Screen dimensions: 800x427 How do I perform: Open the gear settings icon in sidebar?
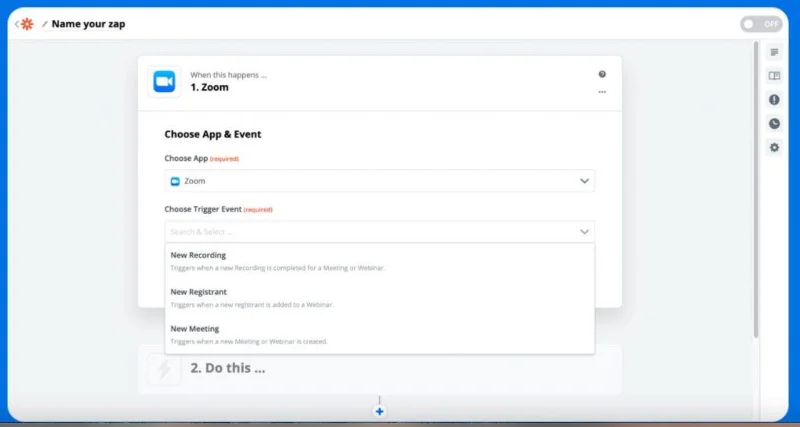point(774,147)
